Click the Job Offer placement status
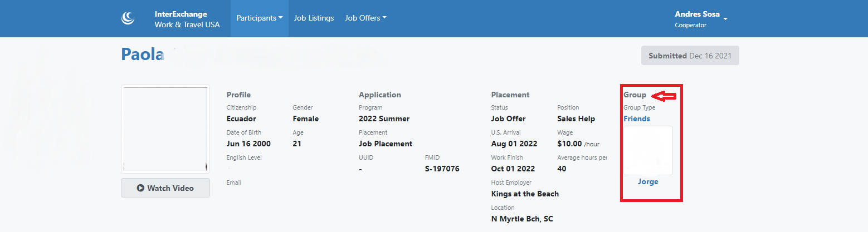 [x=508, y=119]
